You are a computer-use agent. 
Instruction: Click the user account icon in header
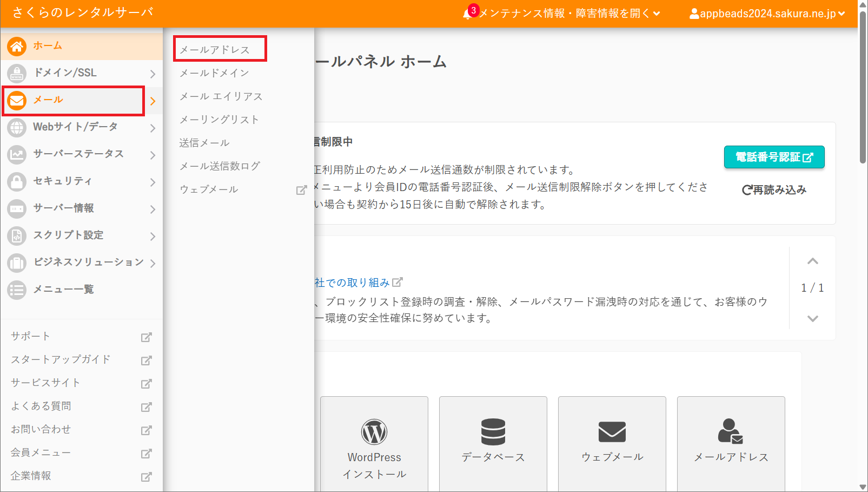[694, 14]
